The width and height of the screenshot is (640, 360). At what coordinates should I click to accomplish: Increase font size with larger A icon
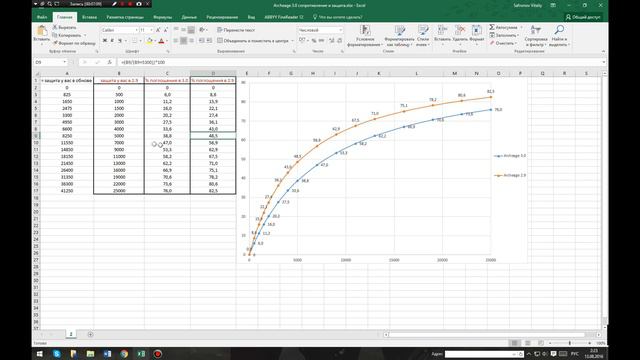(x=158, y=30)
